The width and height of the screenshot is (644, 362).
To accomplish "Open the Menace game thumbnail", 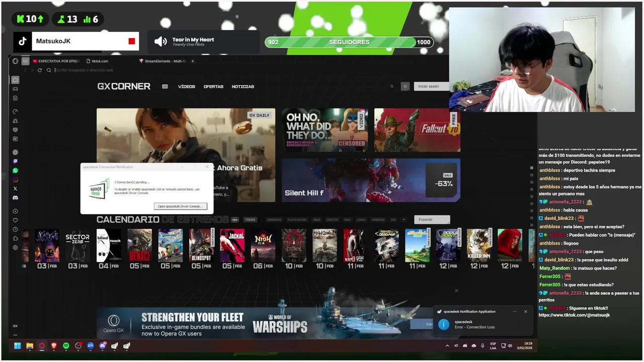I will tap(139, 246).
